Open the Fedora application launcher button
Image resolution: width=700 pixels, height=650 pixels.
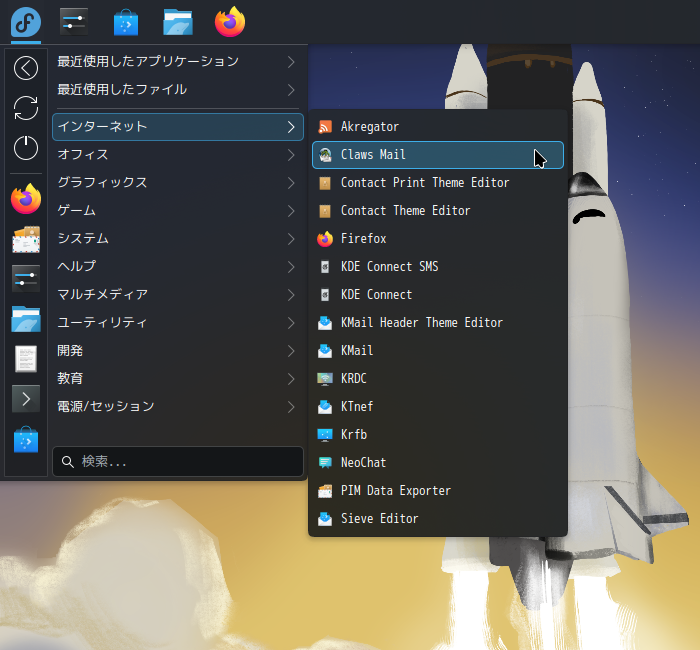(x=26, y=22)
